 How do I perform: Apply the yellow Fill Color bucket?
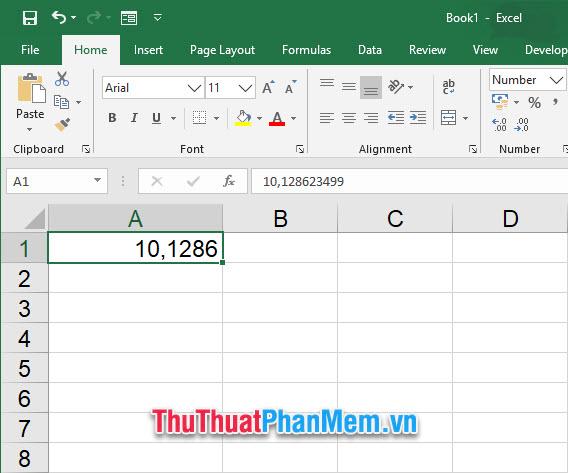[243, 118]
